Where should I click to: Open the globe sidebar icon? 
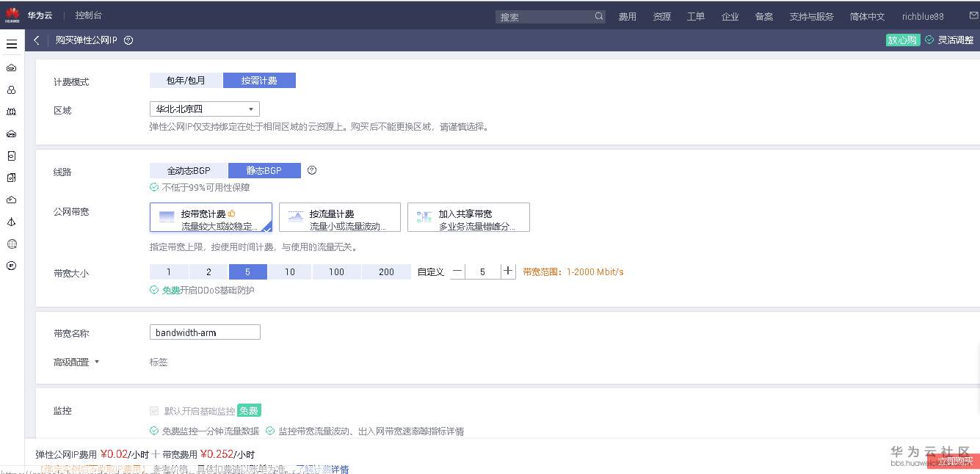(x=12, y=244)
